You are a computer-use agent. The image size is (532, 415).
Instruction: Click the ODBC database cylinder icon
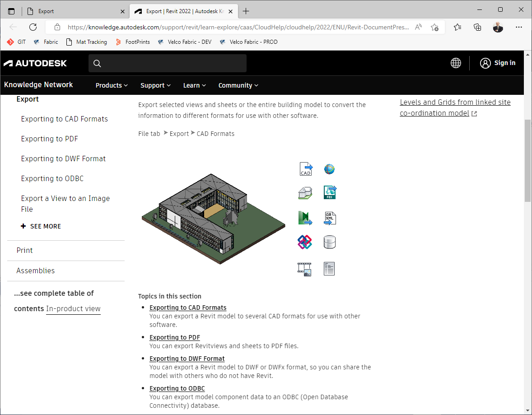329,242
